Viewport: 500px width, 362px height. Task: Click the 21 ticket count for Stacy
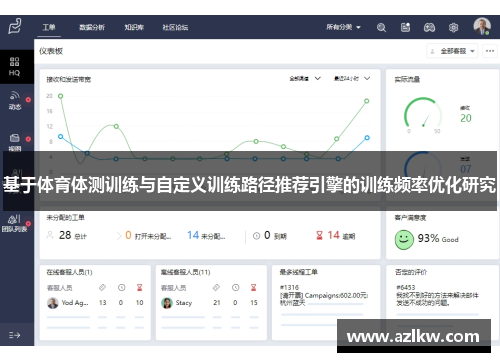(x=217, y=303)
